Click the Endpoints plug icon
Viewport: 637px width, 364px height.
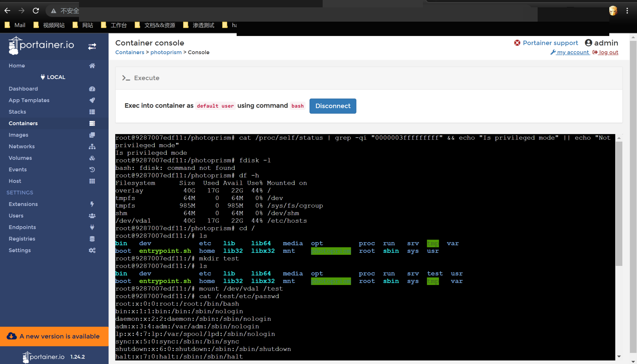coord(92,227)
